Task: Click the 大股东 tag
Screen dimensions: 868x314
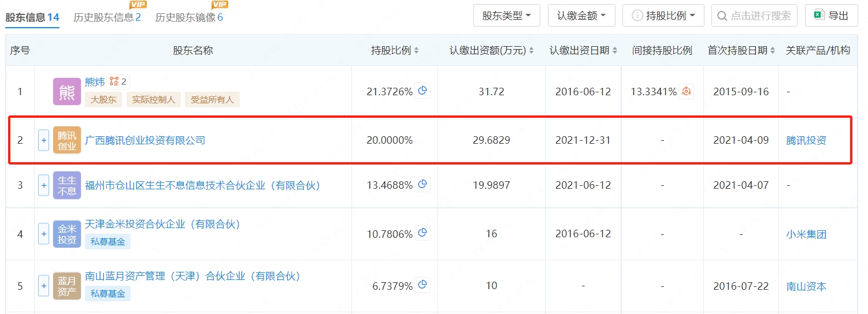Action: coord(103,99)
